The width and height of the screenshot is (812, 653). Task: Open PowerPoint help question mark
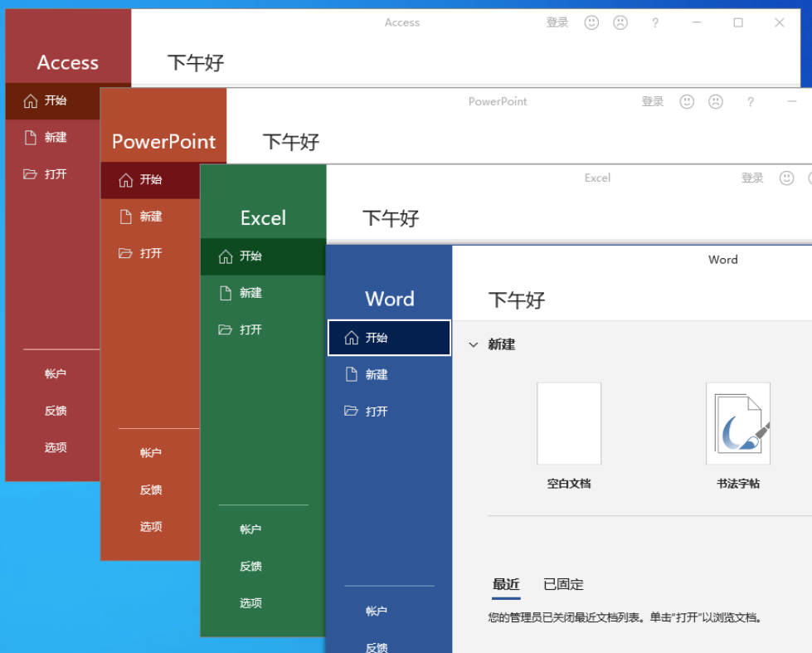751,102
